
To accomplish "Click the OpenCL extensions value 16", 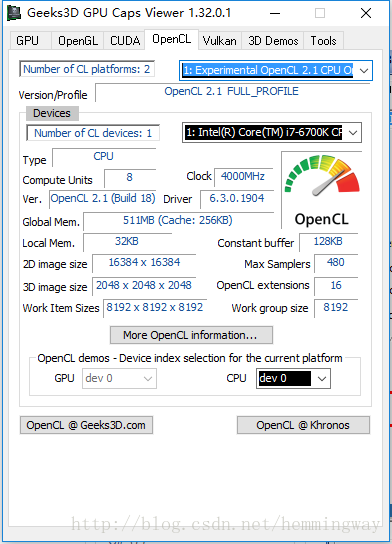I will tap(335, 286).
